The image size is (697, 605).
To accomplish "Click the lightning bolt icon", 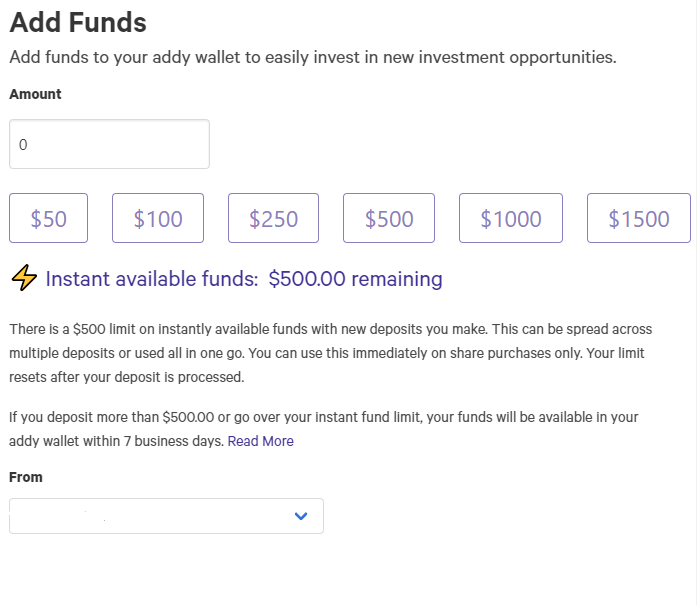I will click(x=24, y=279).
